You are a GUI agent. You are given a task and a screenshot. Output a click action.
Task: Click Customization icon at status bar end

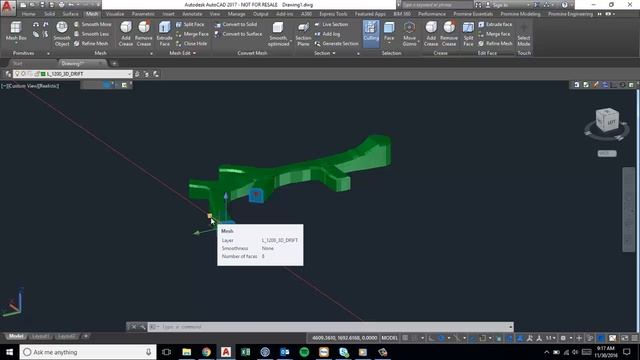tap(634, 338)
